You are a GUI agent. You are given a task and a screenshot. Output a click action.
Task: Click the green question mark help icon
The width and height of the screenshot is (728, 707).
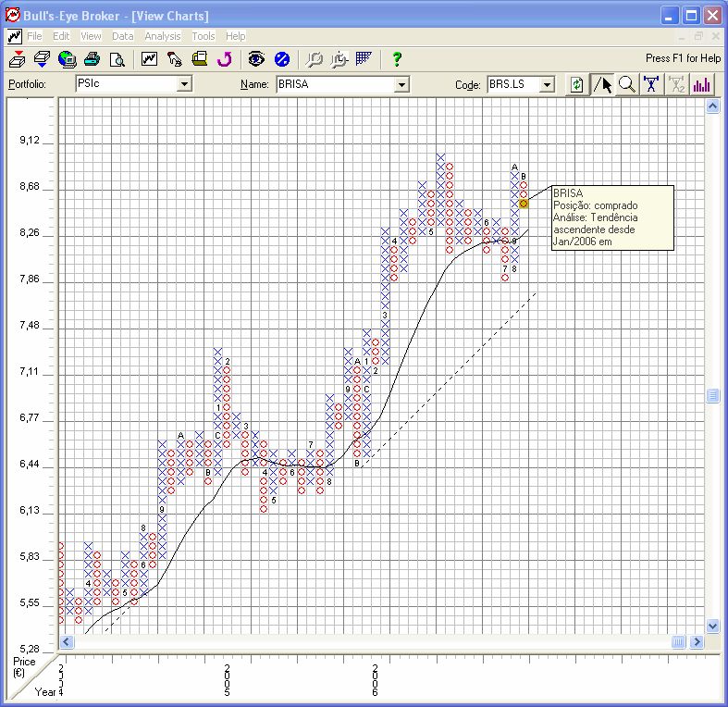point(397,59)
